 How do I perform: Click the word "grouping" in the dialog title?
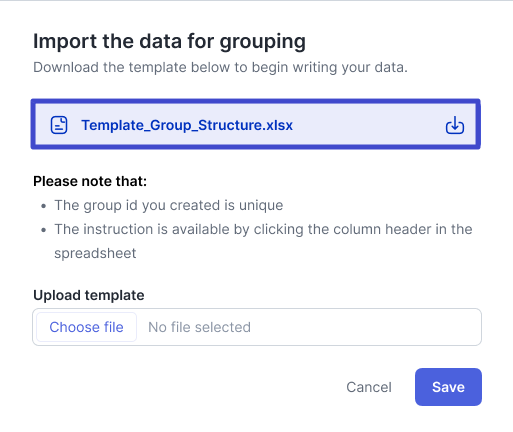263,42
